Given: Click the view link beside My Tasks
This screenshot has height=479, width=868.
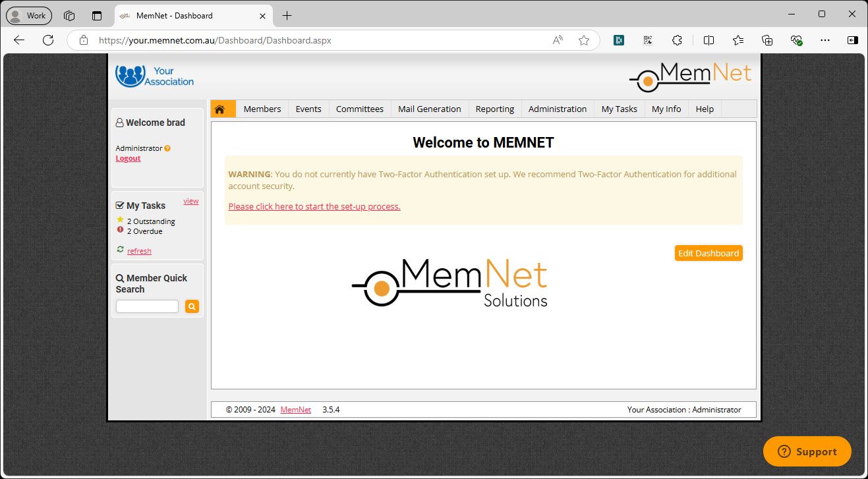Looking at the screenshot, I should [x=190, y=201].
